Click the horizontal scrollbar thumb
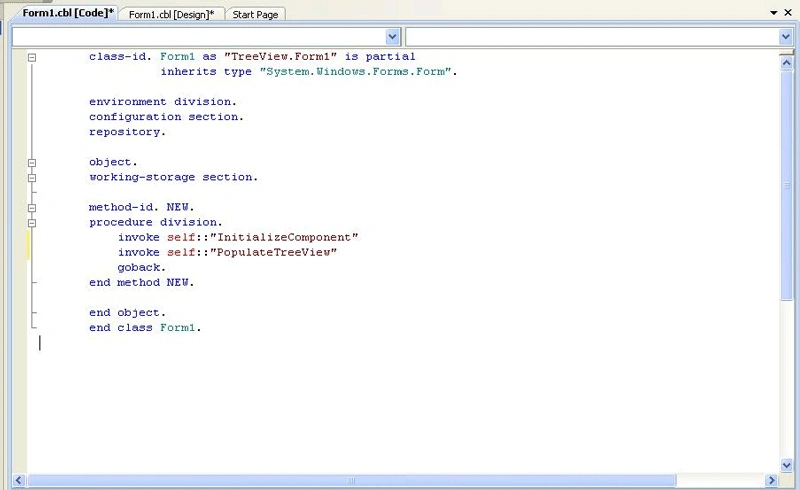 352,480
